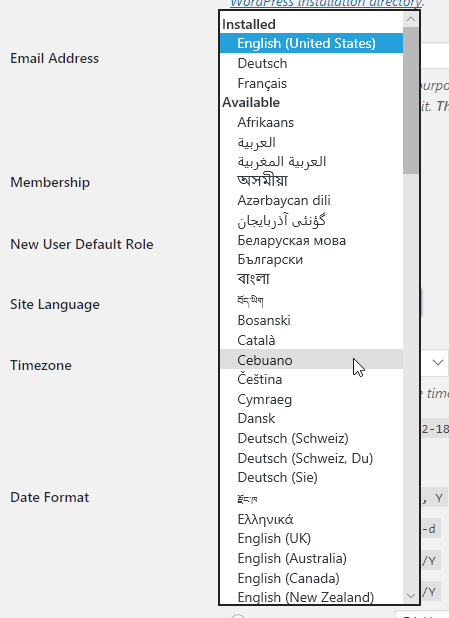Choose Dansk language
Screen dimensions: 449x618
pos(311,419)
